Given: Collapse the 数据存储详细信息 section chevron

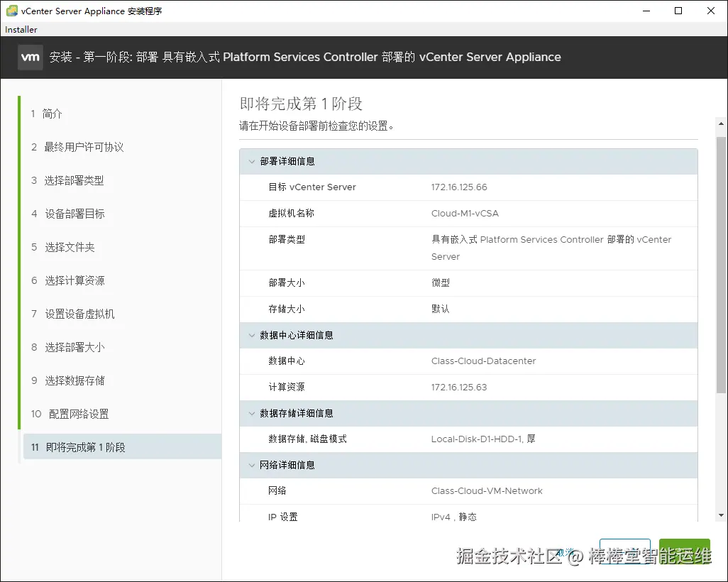Looking at the screenshot, I should point(252,413).
